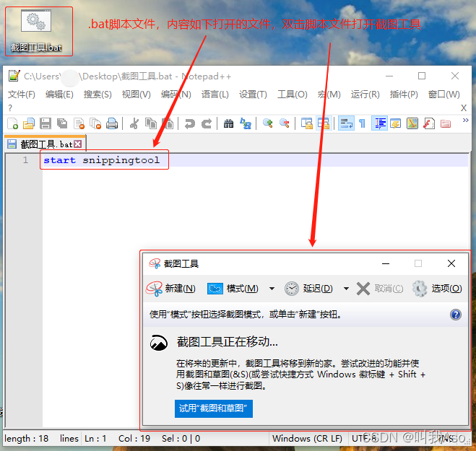Viewport: 476px width, 451px height.
Task: Click 新建(N) in Snipping Tool
Action: [x=171, y=288]
